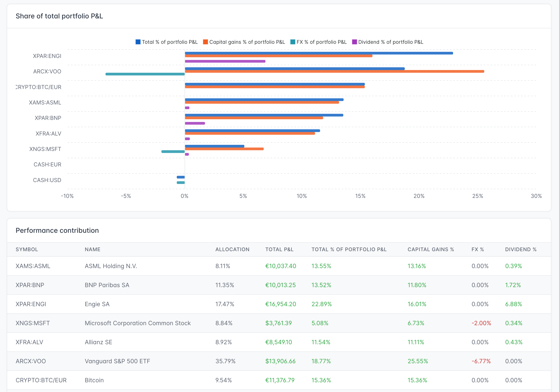Image resolution: width=559 pixels, height=392 pixels.
Task: Click Engie SA total P&L €16,954.20
Action: pos(281,304)
